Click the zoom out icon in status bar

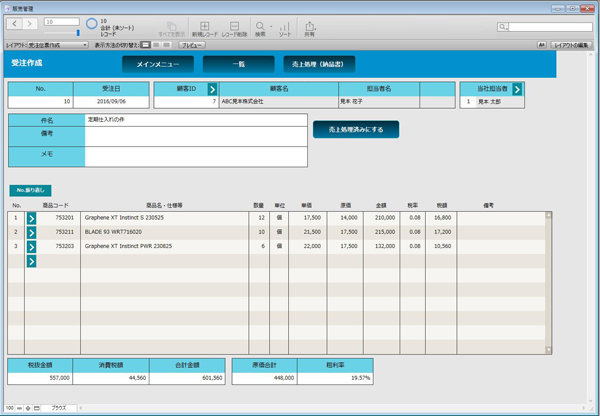point(19,408)
